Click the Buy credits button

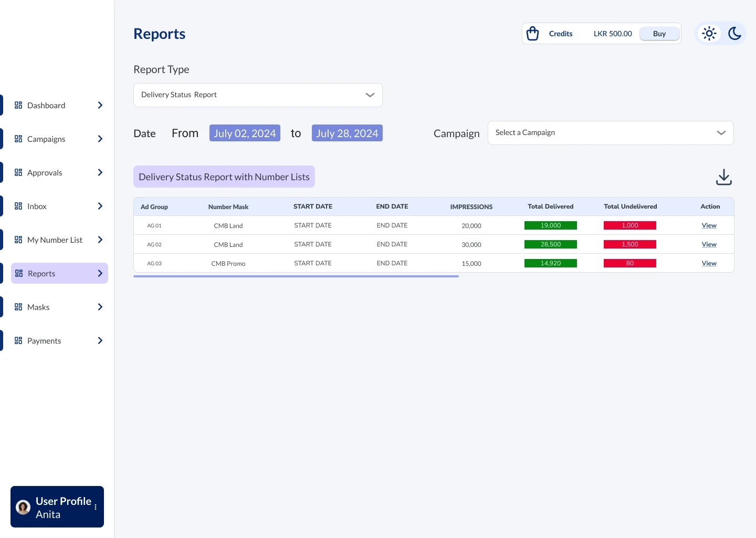pyautogui.click(x=659, y=34)
